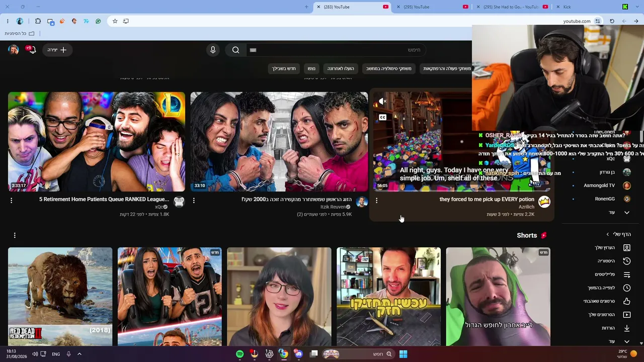644x362 pixels.
Task: Open the taskbar volume control
Action: [35, 354]
